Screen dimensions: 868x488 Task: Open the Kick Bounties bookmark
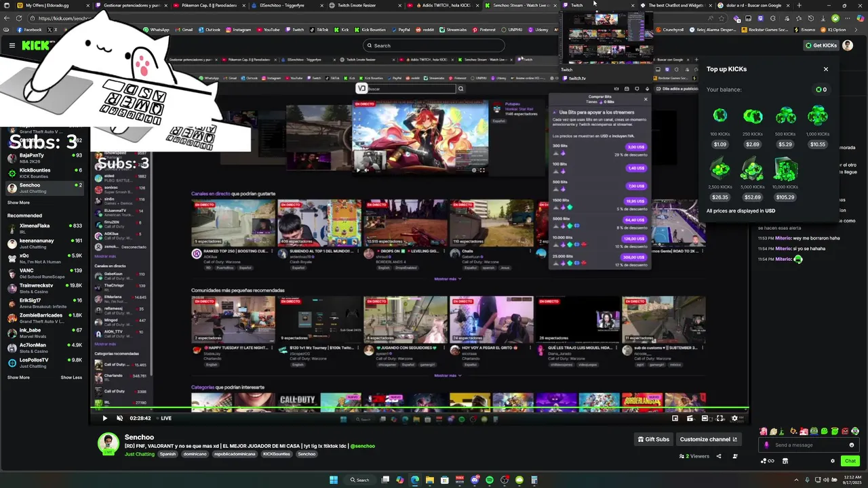click(x=370, y=30)
